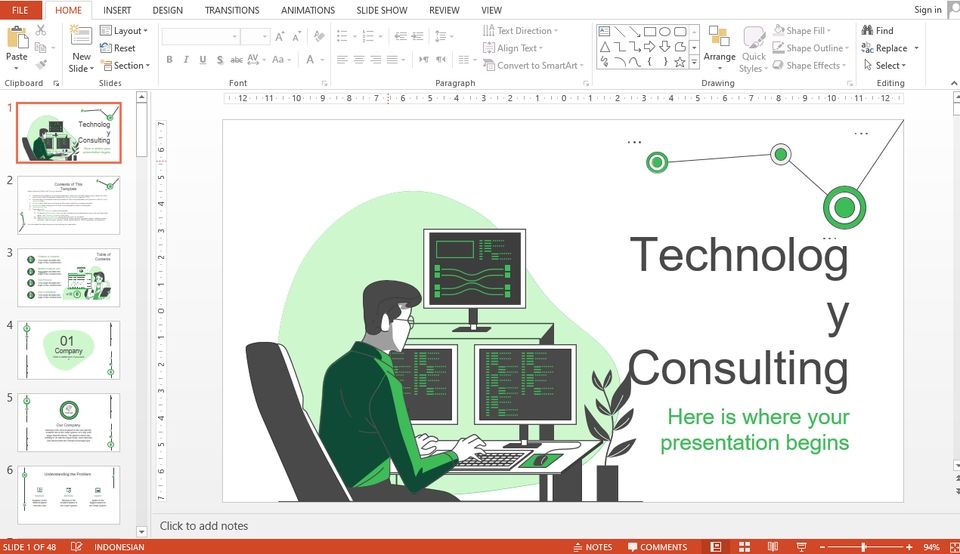Image resolution: width=960 pixels, height=554 pixels.
Task: Click Fit slide to current window icon
Action: coord(954,547)
